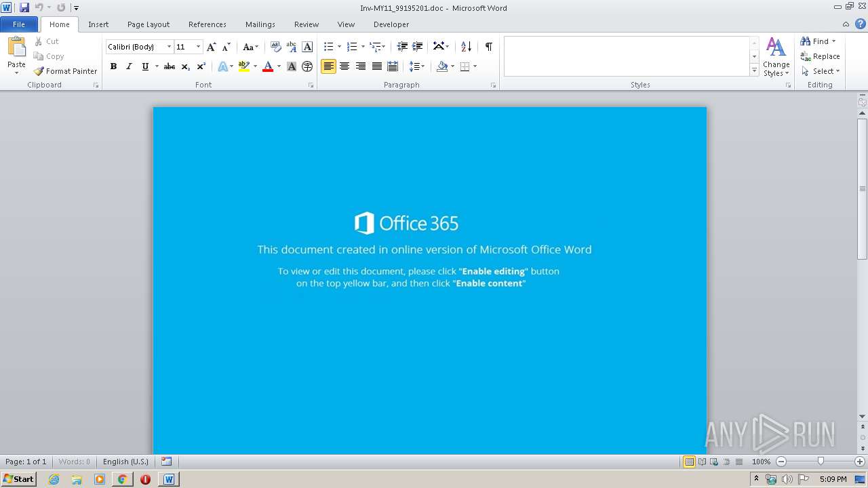868x488 pixels.
Task: Click the Shading paint bucket icon
Action: [442, 66]
